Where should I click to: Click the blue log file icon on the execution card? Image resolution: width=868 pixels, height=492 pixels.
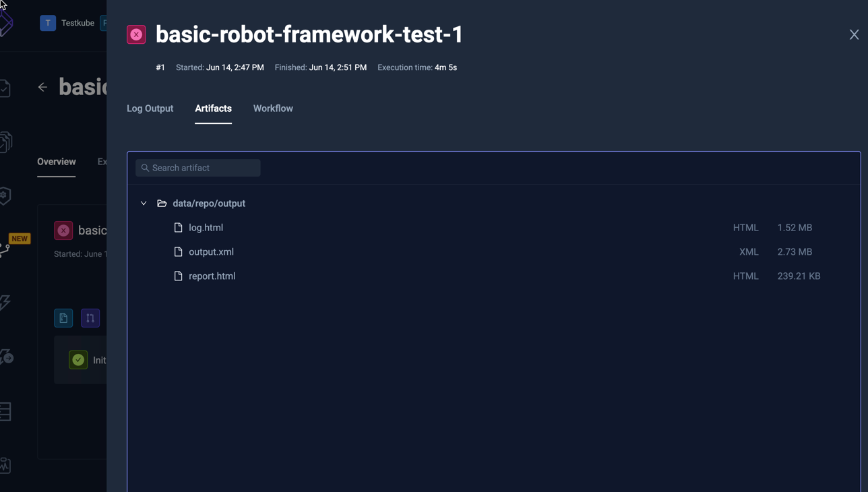pyautogui.click(x=63, y=317)
